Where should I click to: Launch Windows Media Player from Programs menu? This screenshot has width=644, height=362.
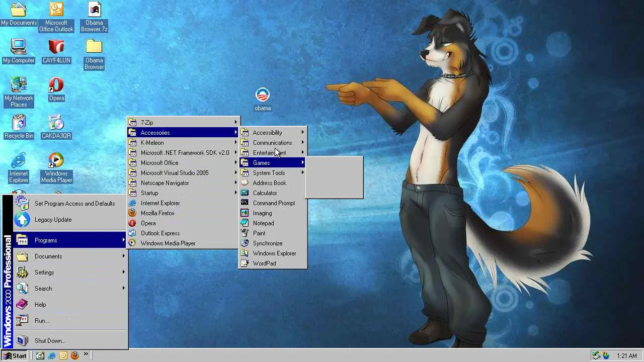[183, 243]
